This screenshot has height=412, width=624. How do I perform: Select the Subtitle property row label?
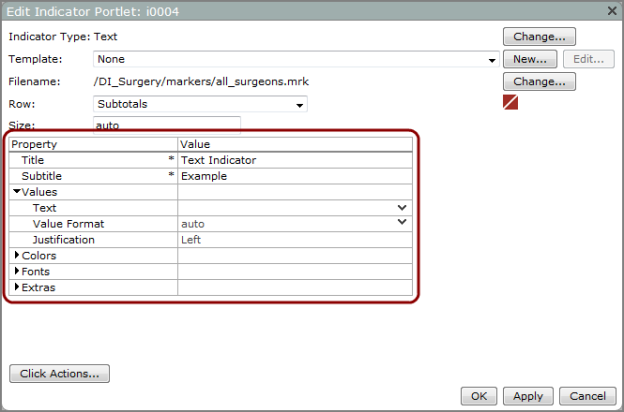click(41, 176)
